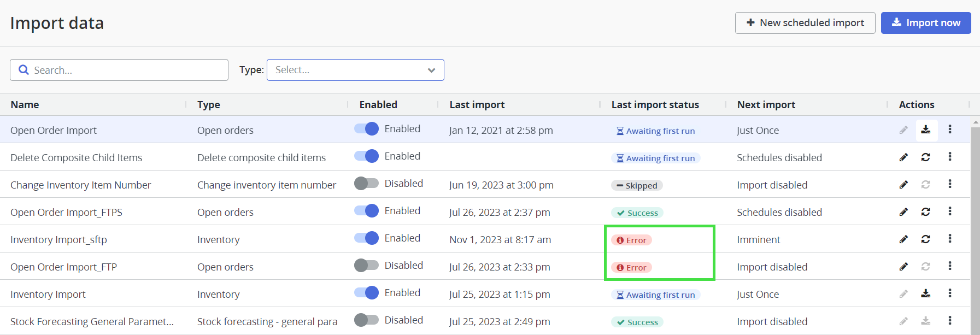This screenshot has width=980, height=335.
Task: Disable the Open Order Import toggle
Action: [366, 129]
